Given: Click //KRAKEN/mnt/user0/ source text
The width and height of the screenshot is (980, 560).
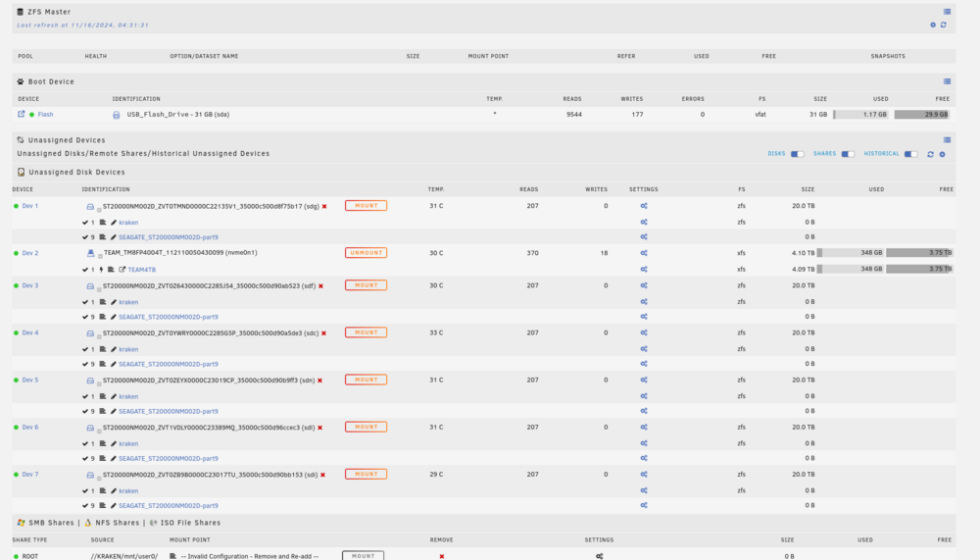Looking at the screenshot, I should [x=122, y=556].
